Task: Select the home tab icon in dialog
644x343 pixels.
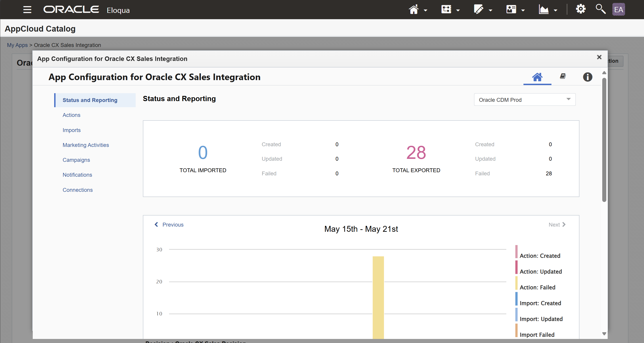Action: coord(537,77)
